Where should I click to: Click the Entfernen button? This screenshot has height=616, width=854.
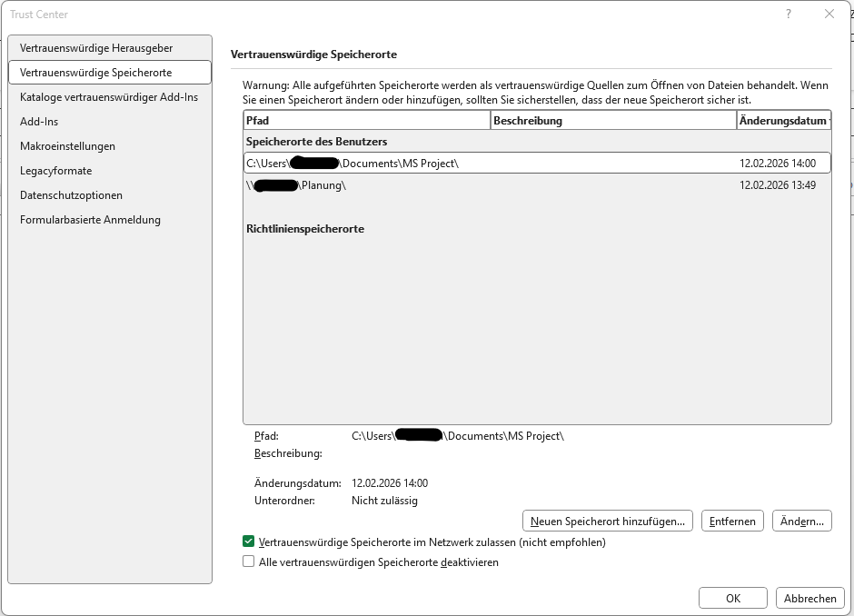click(x=732, y=522)
